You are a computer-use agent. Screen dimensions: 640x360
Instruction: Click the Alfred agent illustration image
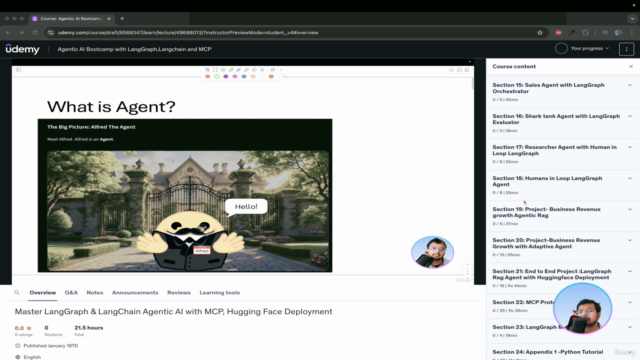tap(188, 211)
